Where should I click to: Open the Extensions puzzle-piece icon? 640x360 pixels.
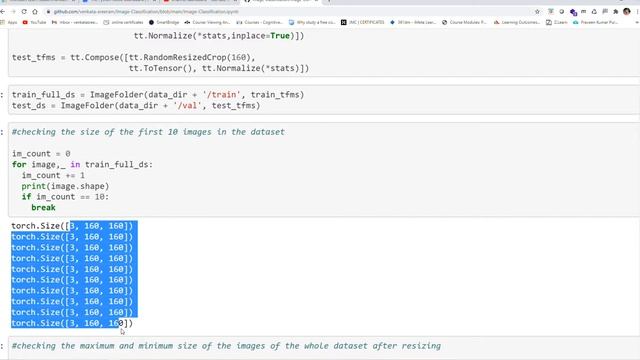616,11
